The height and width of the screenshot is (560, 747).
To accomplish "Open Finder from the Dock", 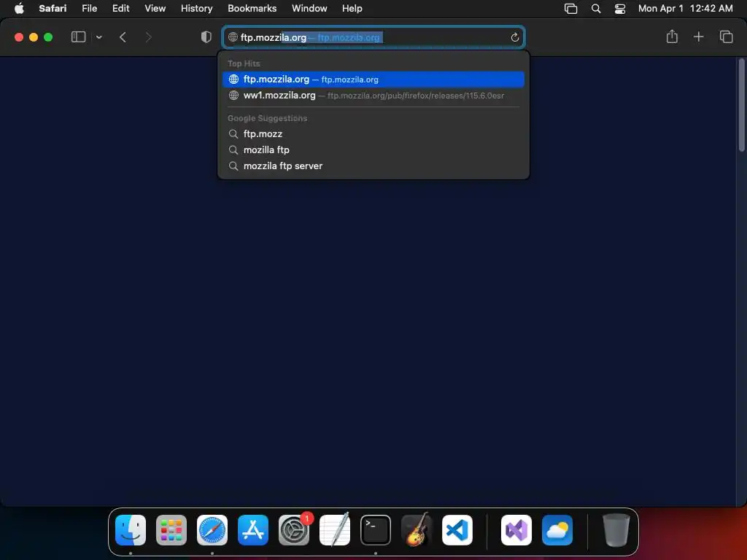I will click(x=131, y=530).
